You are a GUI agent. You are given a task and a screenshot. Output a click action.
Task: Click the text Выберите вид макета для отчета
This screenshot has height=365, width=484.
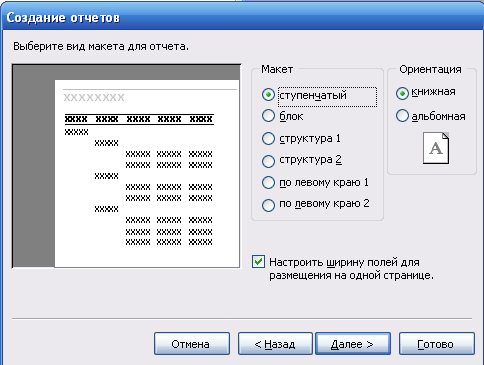point(101,46)
